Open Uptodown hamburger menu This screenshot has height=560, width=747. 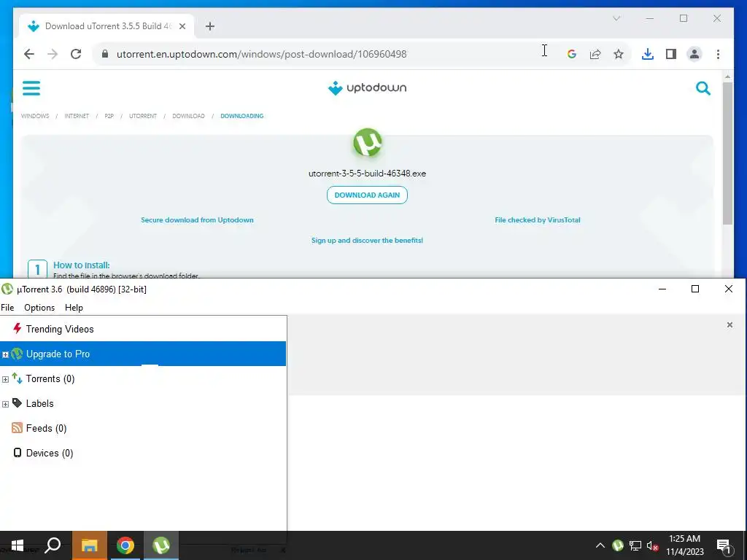click(x=31, y=88)
